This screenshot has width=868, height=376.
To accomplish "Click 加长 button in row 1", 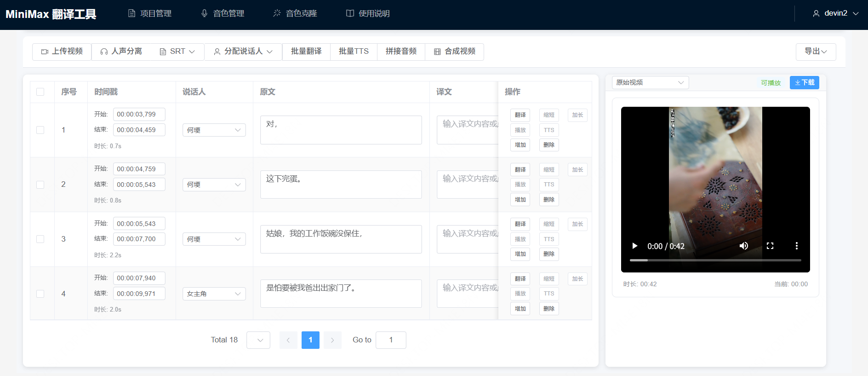I will pyautogui.click(x=577, y=115).
